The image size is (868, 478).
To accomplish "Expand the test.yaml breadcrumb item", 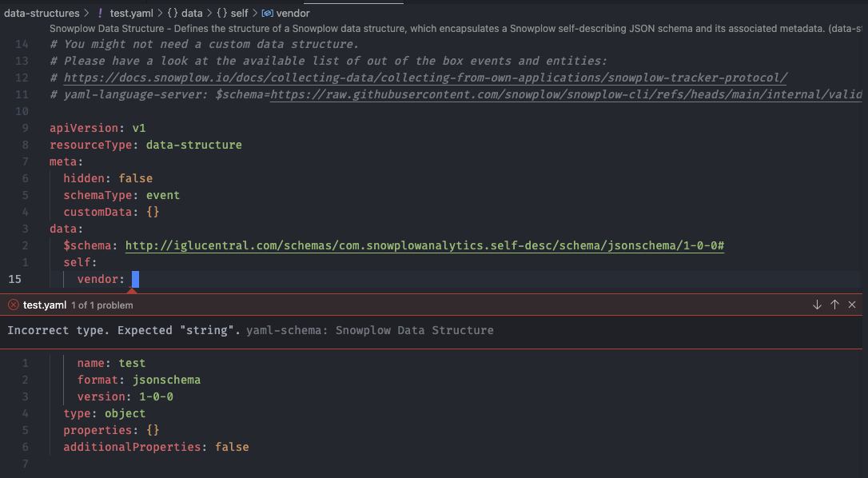I will coord(131,13).
